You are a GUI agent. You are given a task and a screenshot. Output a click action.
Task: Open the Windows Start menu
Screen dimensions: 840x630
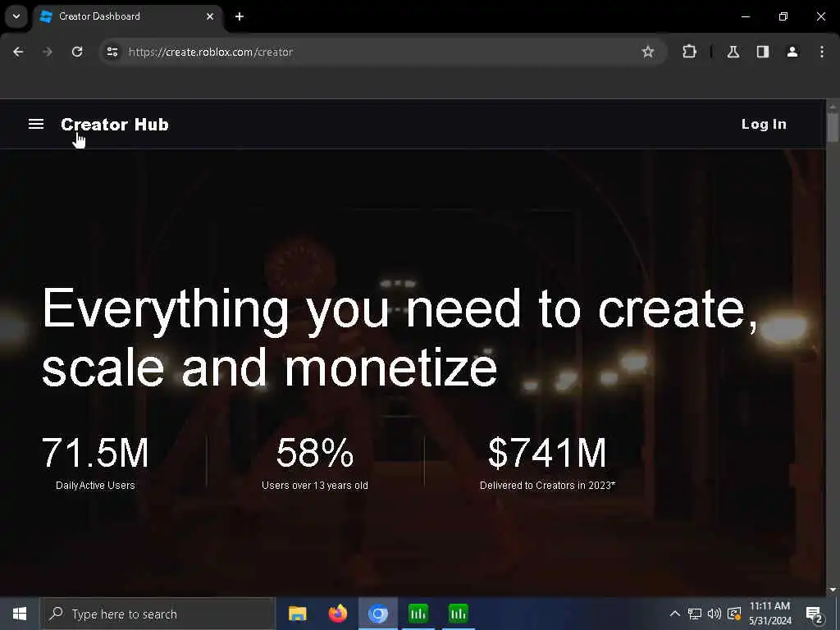20,614
